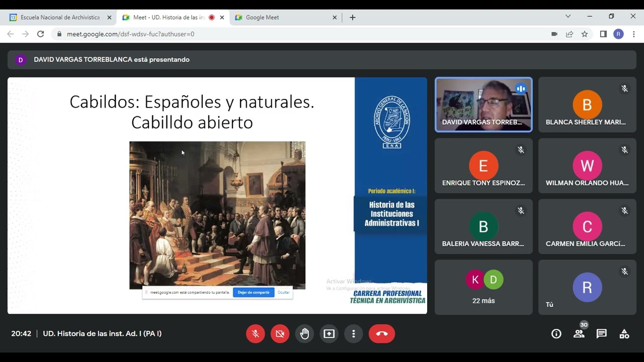View site information lock icon
The height and width of the screenshot is (362, 644).
coord(59,34)
